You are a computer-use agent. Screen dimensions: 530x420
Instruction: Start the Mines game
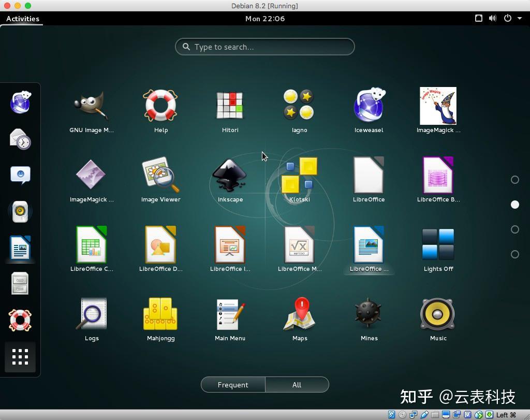coord(369,319)
